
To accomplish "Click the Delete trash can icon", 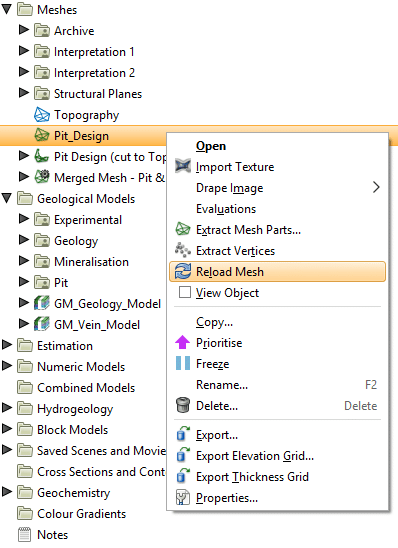I will pyautogui.click(x=183, y=406).
